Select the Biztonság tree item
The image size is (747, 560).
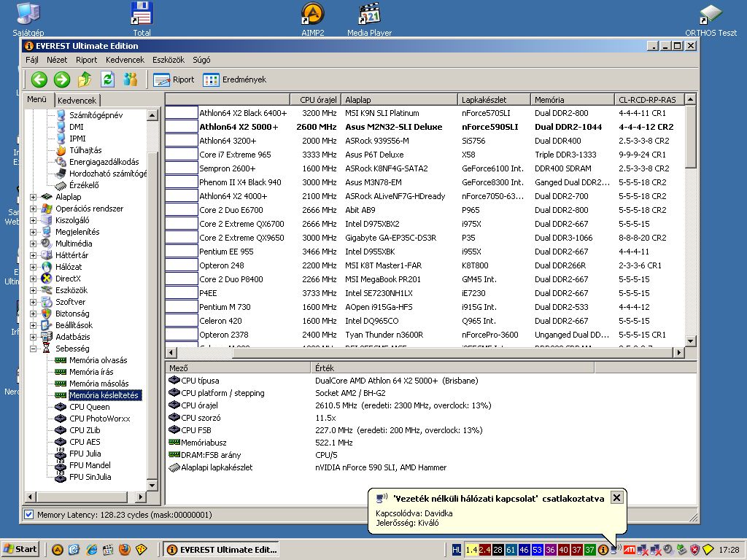72,314
